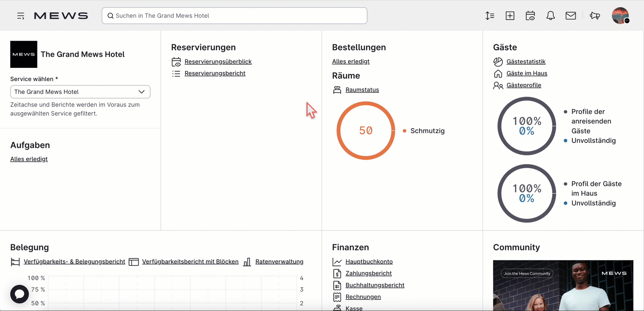The height and width of the screenshot is (311, 644).
Task: Open the mail messages icon
Action: pyautogui.click(x=570, y=16)
